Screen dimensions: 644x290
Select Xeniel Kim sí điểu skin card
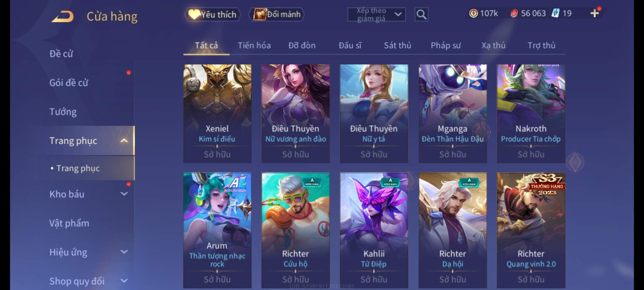[x=217, y=114]
